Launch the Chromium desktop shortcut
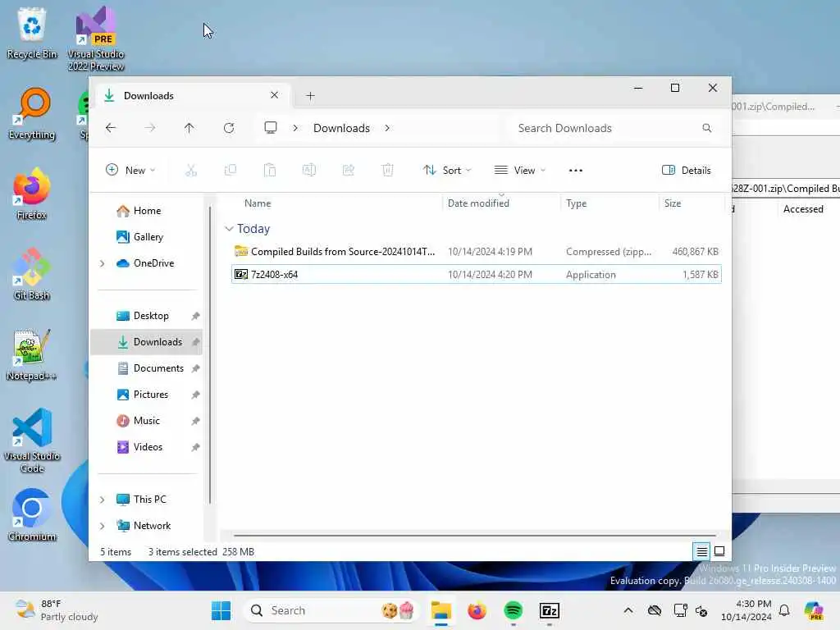The height and width of the screenshot is (630, 840). [x=32, y=515]
